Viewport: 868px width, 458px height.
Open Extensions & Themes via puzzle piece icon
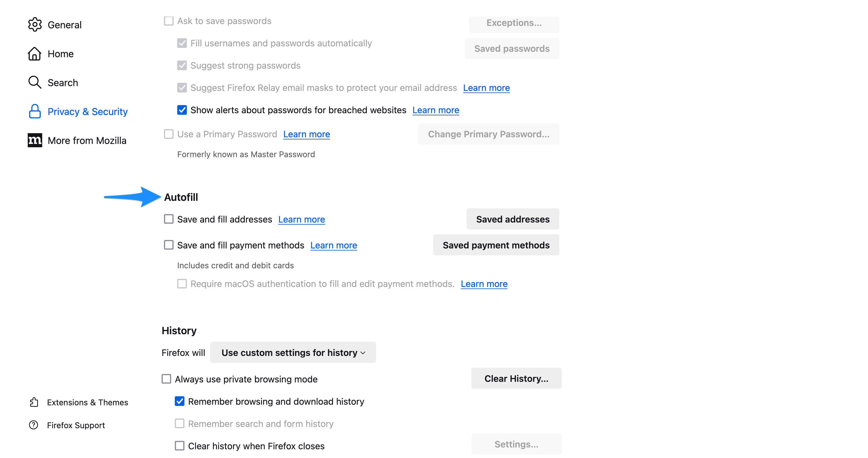pos(34,402)
